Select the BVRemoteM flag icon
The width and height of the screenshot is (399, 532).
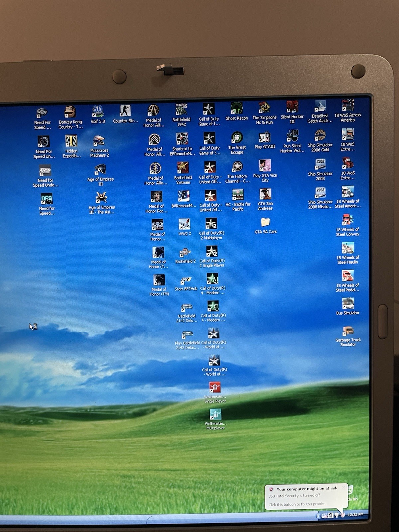184,199
